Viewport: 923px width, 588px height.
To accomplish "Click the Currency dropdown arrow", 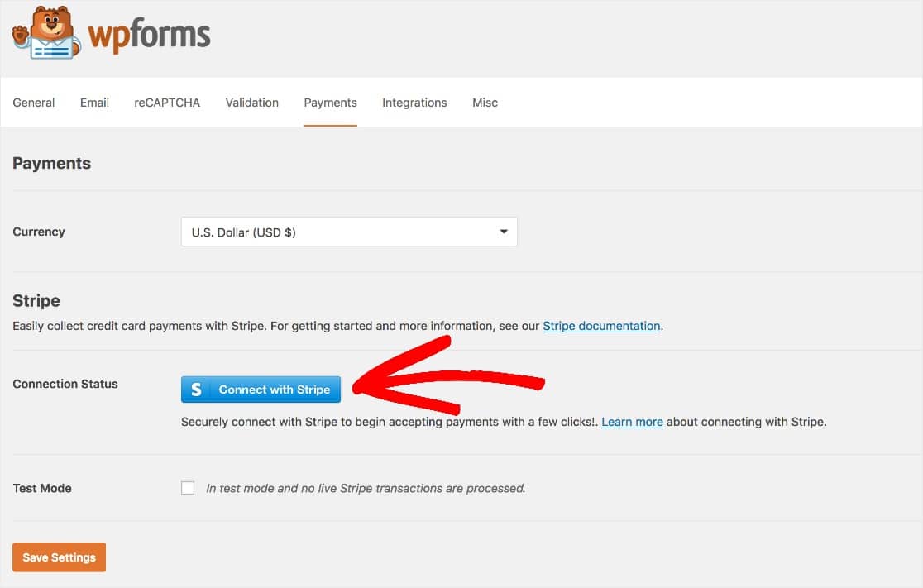I will tap(504, 232).
